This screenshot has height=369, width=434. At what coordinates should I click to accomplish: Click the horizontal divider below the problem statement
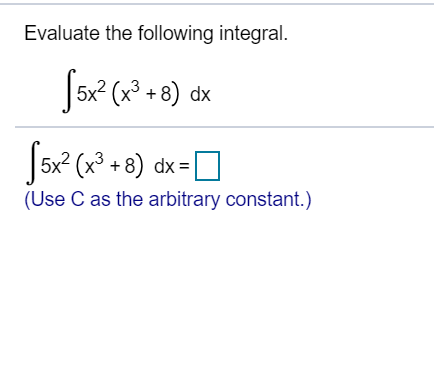click(x=224, y=127)
